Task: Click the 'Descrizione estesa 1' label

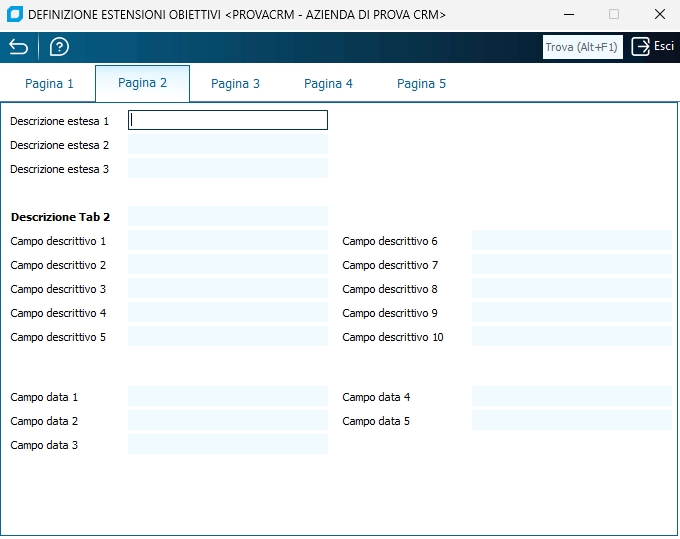Action: click(x=59, y=121)
